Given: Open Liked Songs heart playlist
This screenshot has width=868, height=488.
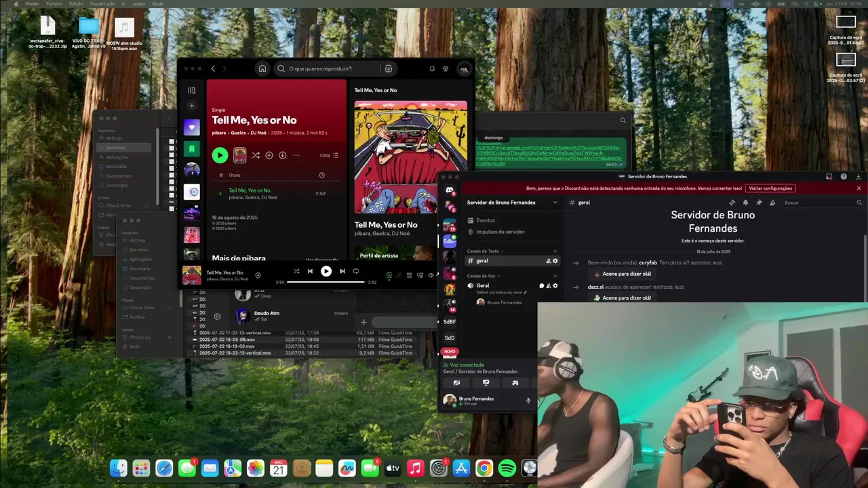Looking at the screenshot, I should pyautogui.click(x=192, y=127).
